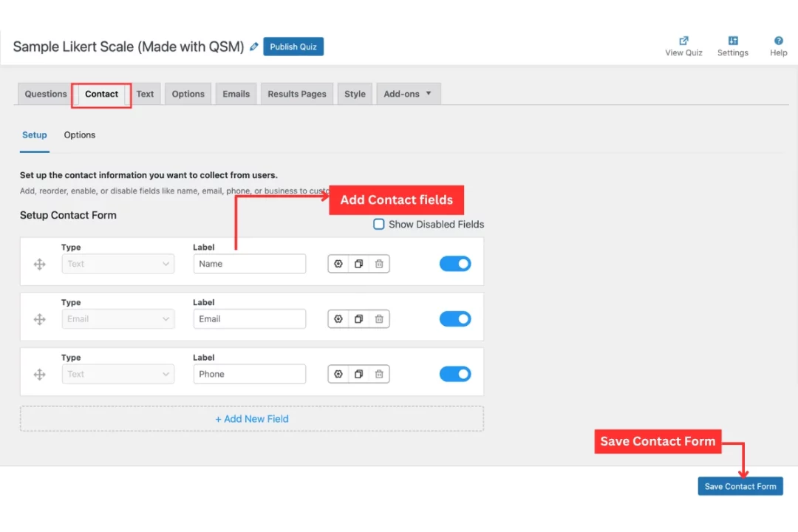Click Add New Field

coord(251,418)
